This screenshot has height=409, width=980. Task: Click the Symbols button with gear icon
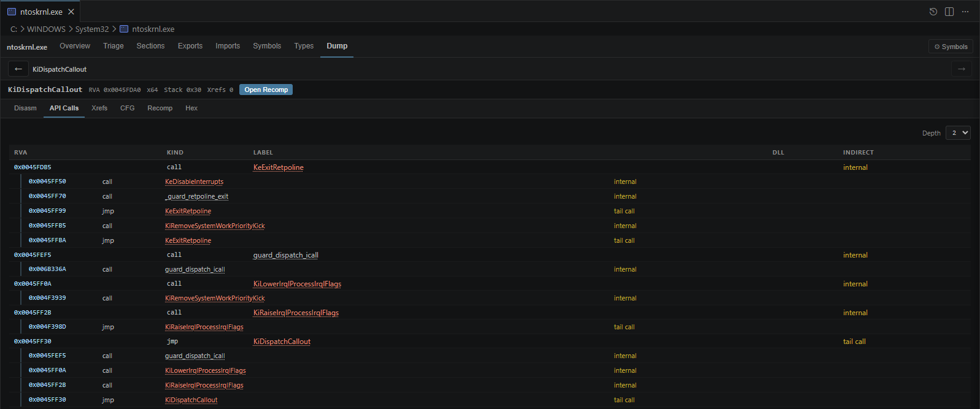point(951,47)
